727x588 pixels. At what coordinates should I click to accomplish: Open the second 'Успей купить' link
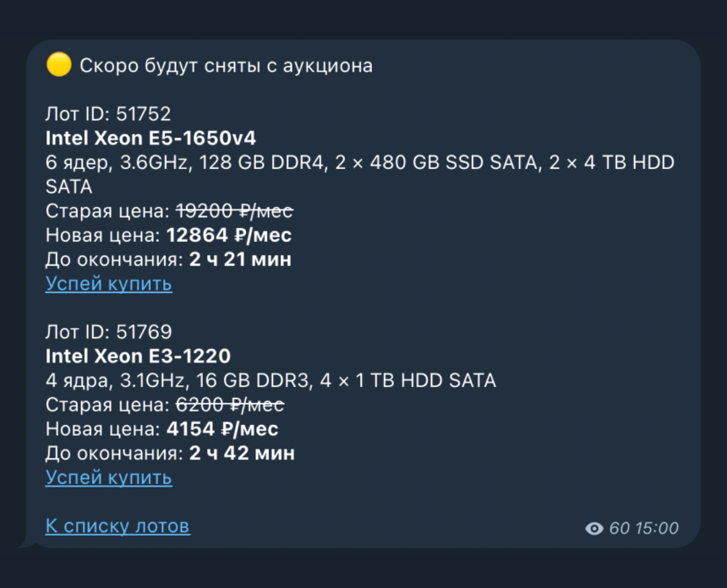point(108,477)
